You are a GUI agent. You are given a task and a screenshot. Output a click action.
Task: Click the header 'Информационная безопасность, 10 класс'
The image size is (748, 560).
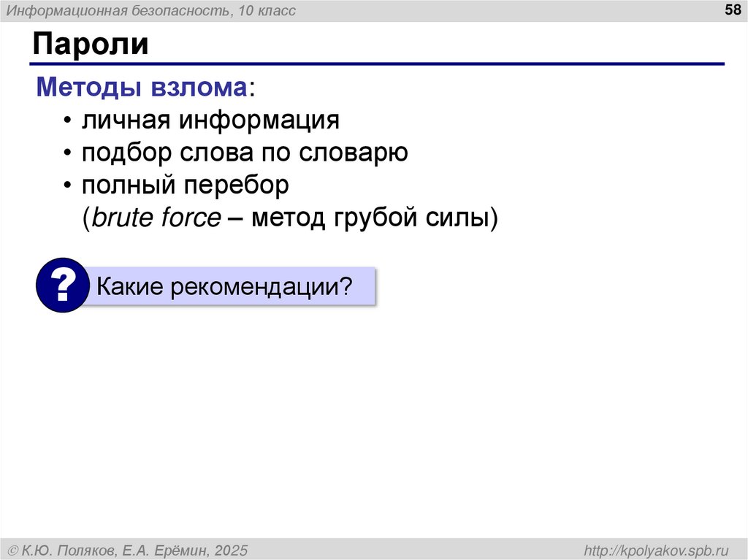(x=150, y=9)
